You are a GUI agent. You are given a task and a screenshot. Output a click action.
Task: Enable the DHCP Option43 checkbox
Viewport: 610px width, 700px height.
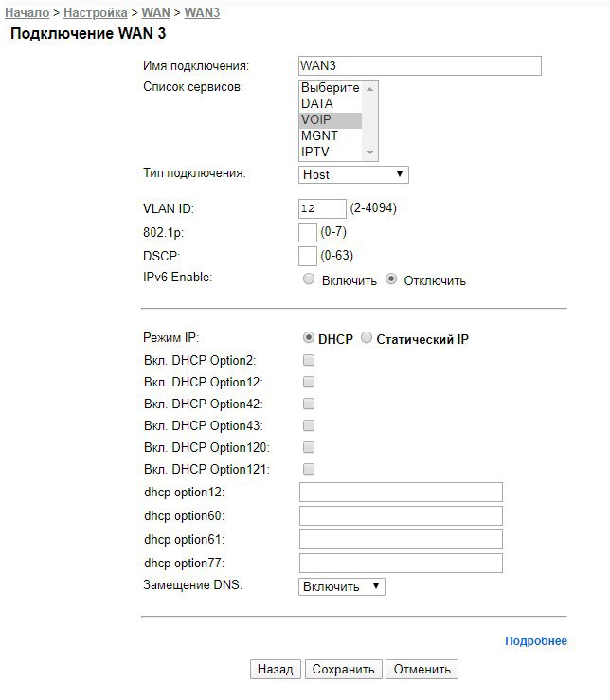click(309, 425)
